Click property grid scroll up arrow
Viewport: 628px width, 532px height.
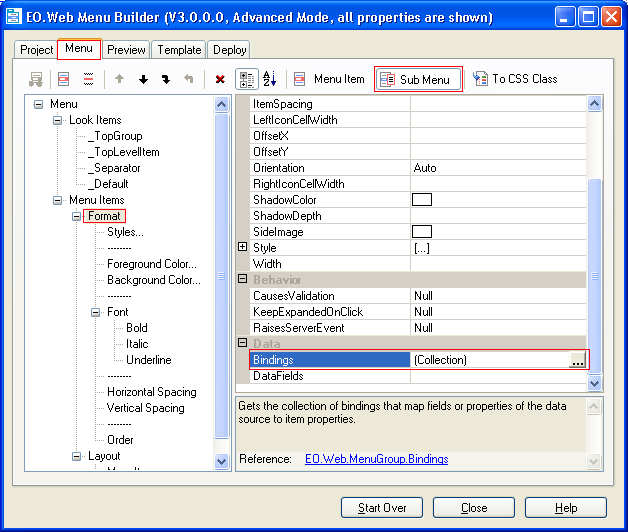tap(594, 104)
